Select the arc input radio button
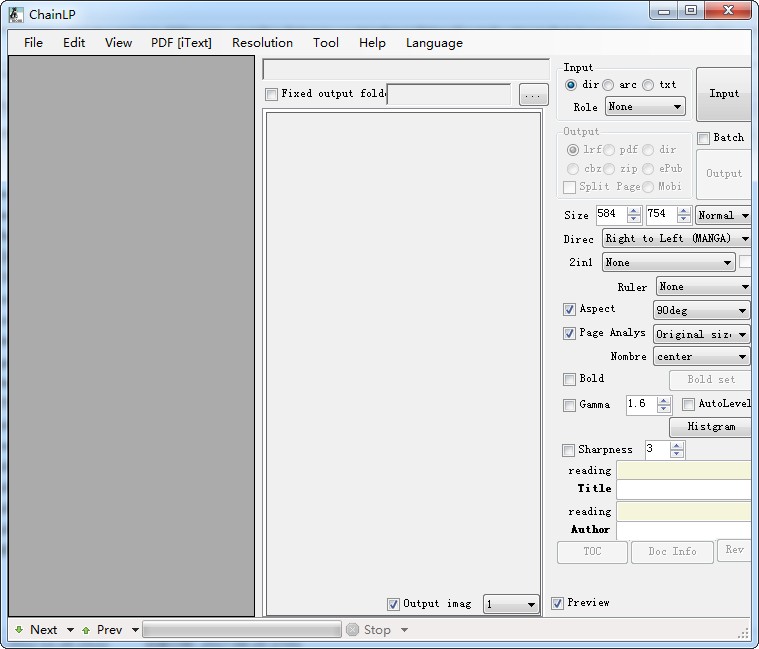759x649 pixels. 608,85
